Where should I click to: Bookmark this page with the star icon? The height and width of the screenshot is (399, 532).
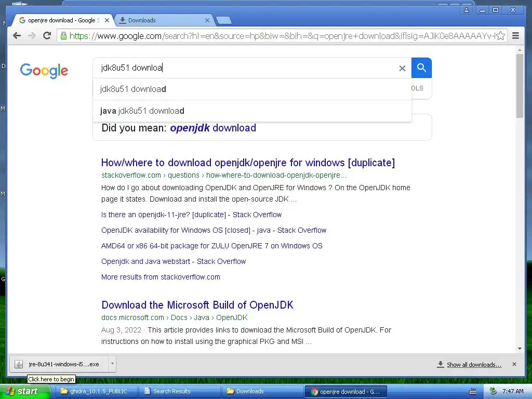point(500,36)
